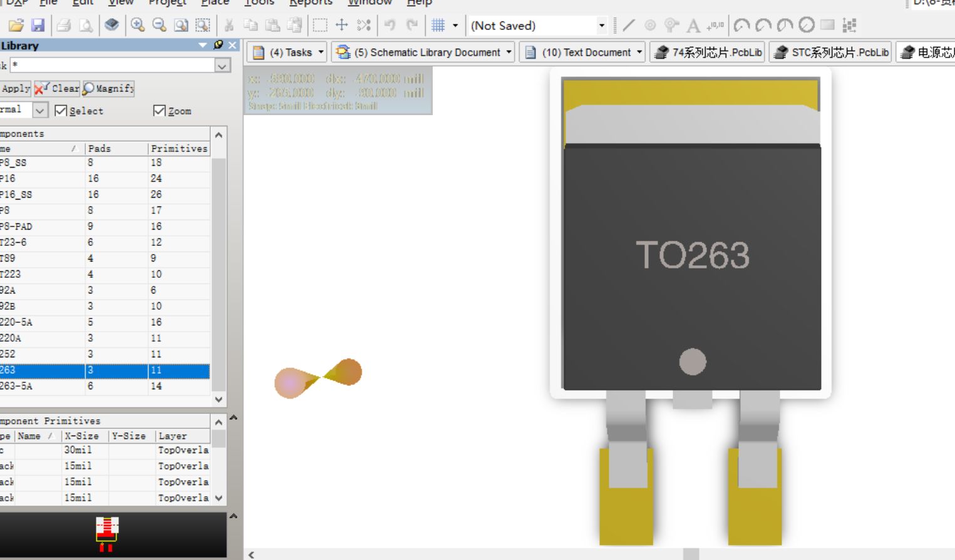Click the 3D orientation gizmo
The width and height of the screenshot is (955, 560).
click(x=318, y=378)
